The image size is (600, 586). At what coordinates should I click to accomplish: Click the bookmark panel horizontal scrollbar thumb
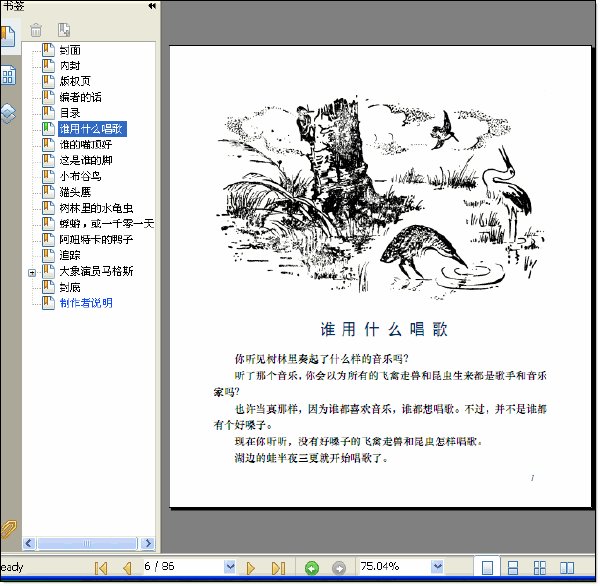87,543
